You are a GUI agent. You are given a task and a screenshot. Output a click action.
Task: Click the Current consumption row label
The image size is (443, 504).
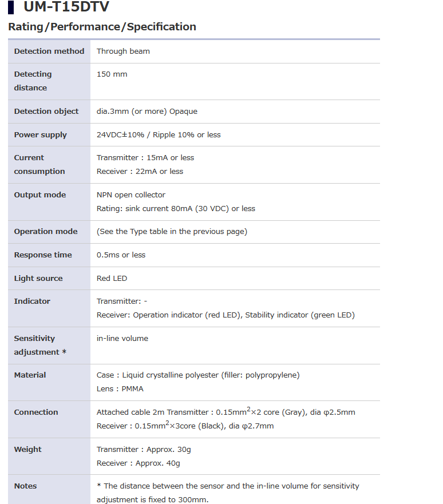click(39, 164)
